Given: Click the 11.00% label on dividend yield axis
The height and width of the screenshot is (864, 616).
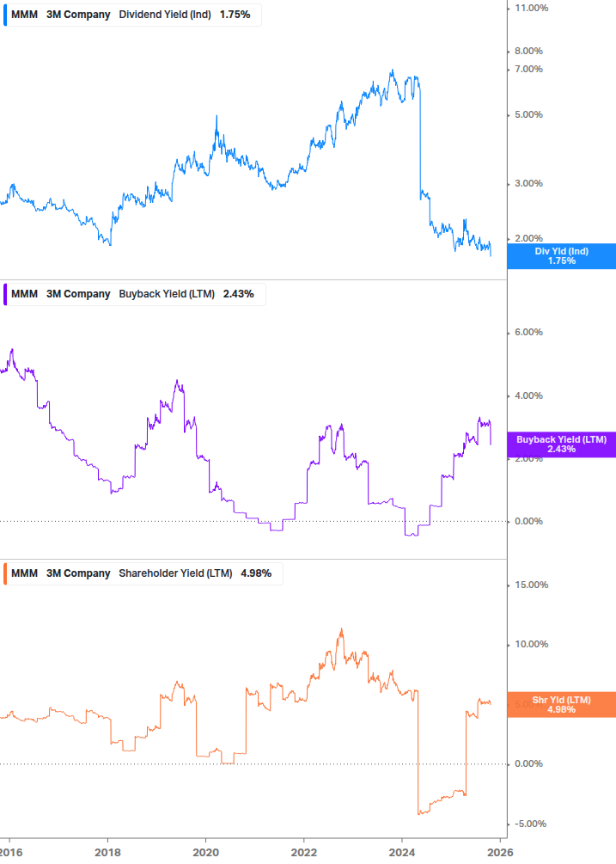Looking at the screenshot, I should coord(531,8).
